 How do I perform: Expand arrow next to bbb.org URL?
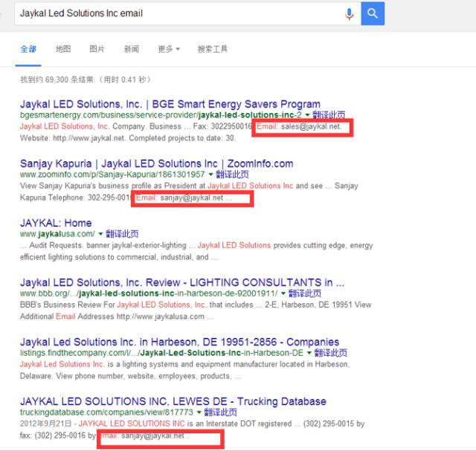pos(283,293)
